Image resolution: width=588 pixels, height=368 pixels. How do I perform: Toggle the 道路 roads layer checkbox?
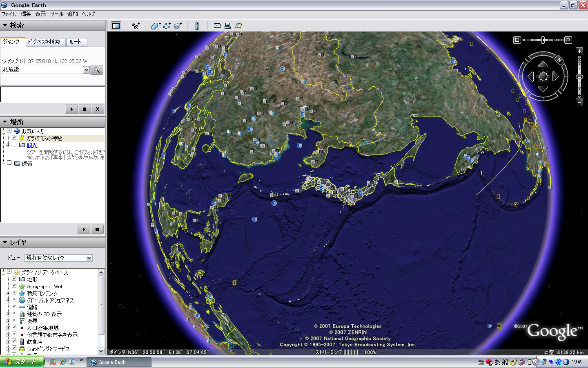pyautogui.click(x=14, y=307)
